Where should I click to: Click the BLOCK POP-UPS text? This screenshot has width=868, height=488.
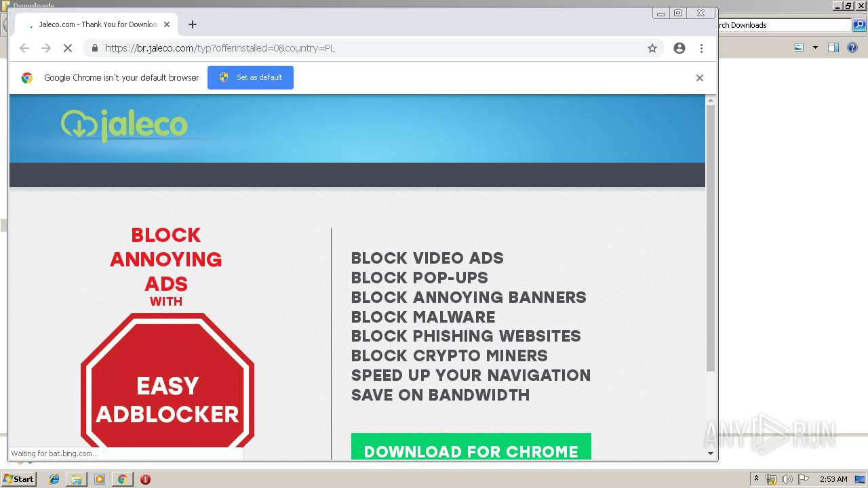419,278
